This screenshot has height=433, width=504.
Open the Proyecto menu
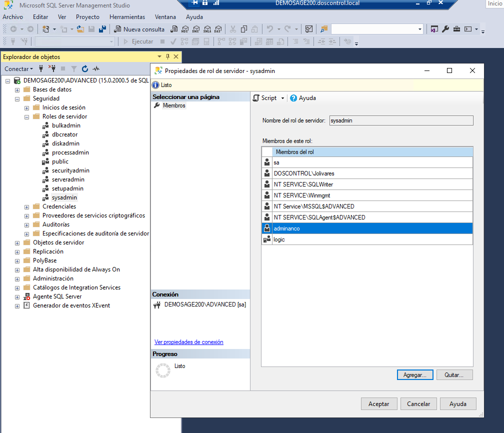coord(88,17)
